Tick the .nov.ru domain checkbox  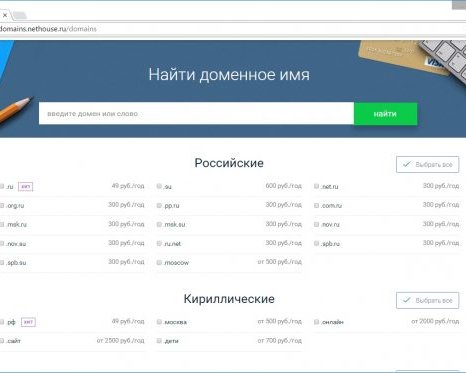coord(317,224)
